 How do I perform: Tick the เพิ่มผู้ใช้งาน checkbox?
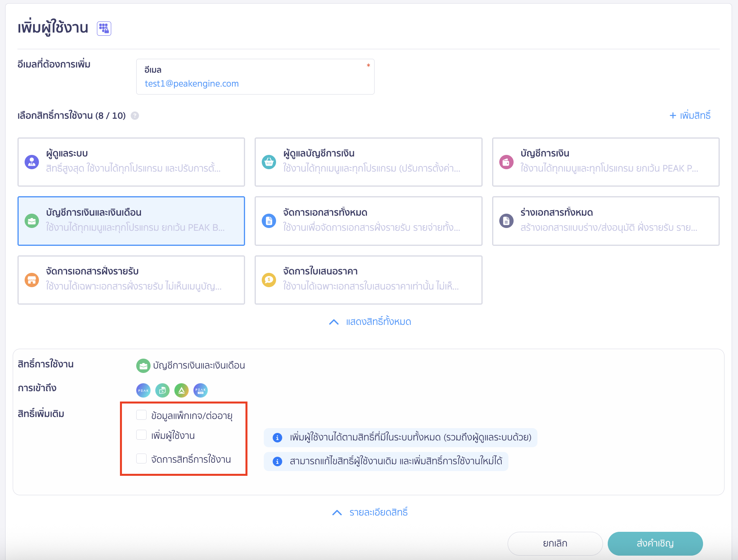(141, 435)
